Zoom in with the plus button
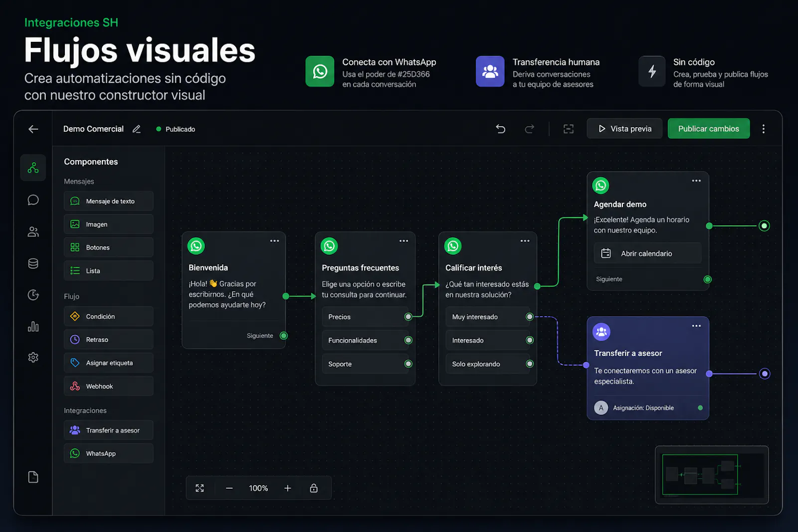 point(288,488)
